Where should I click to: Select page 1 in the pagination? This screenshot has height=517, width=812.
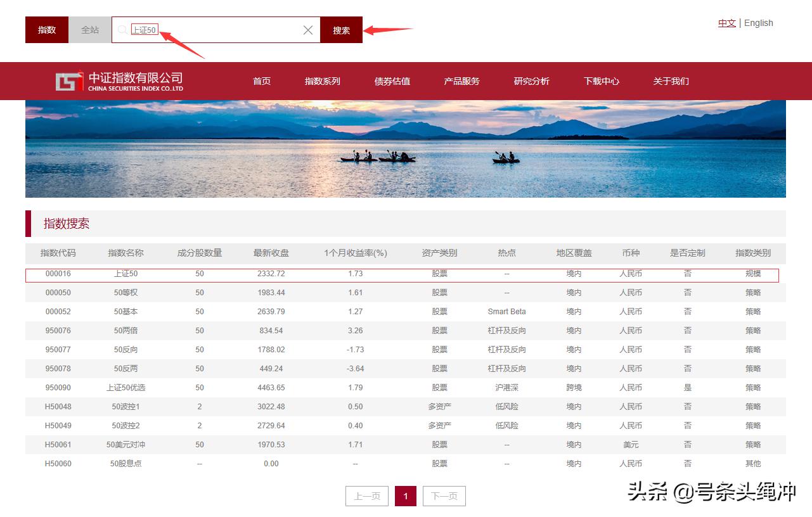[405, 496]
